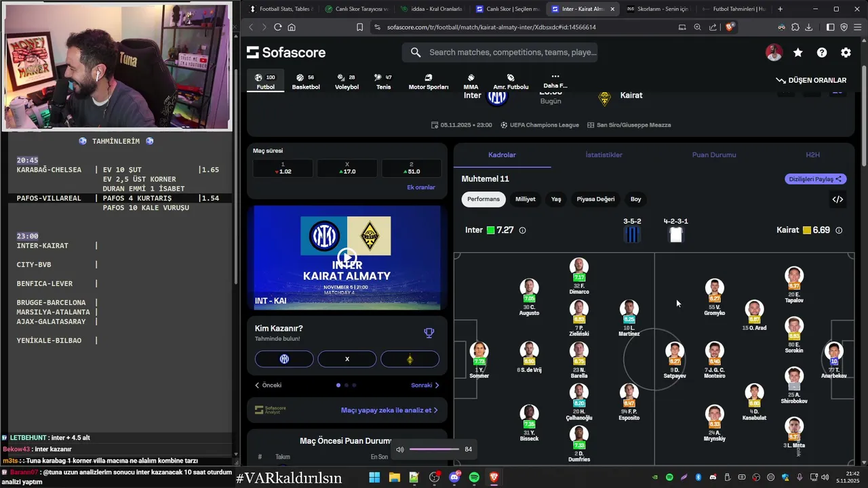Screen dimensions: 868x488
Task: Switch to the H2H tab
Action: 812,155
